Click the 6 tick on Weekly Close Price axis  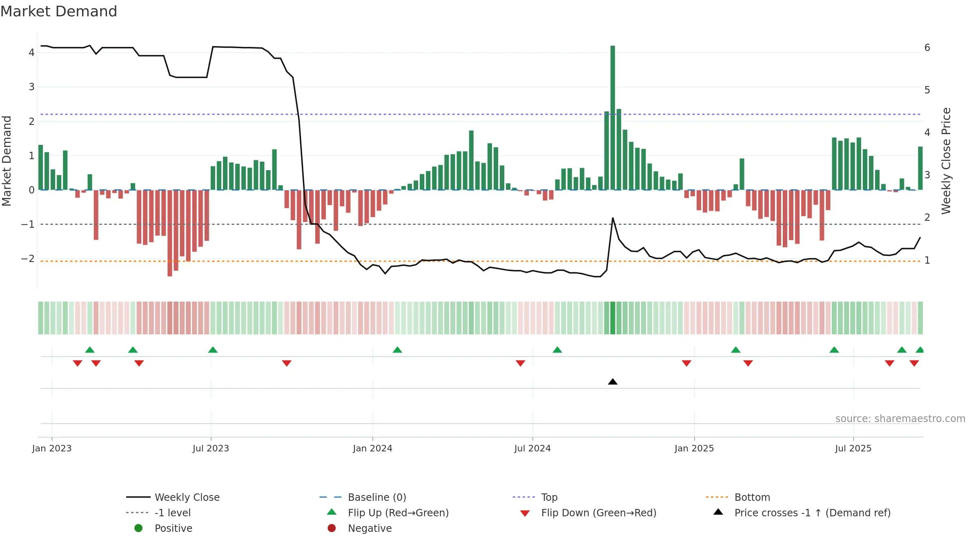(x=927, y=47)
